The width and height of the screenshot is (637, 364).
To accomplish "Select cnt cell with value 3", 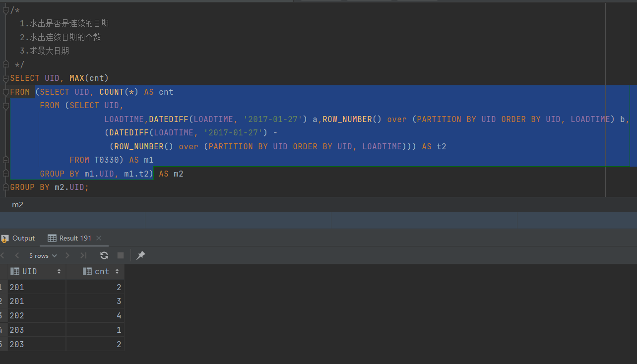I will [x=95, y=301].
